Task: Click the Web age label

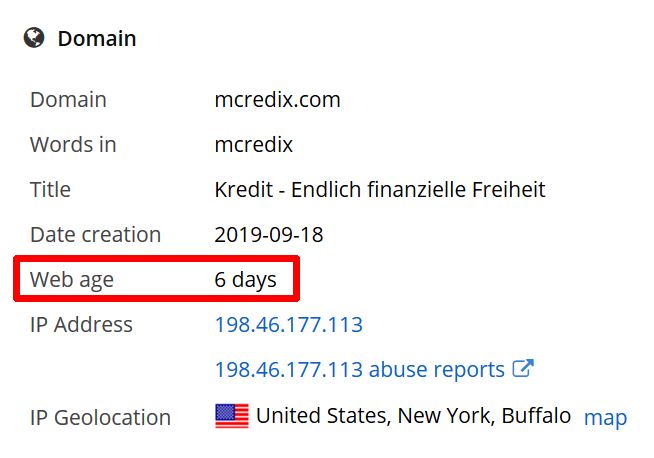Action: click(x=72, y=279)
